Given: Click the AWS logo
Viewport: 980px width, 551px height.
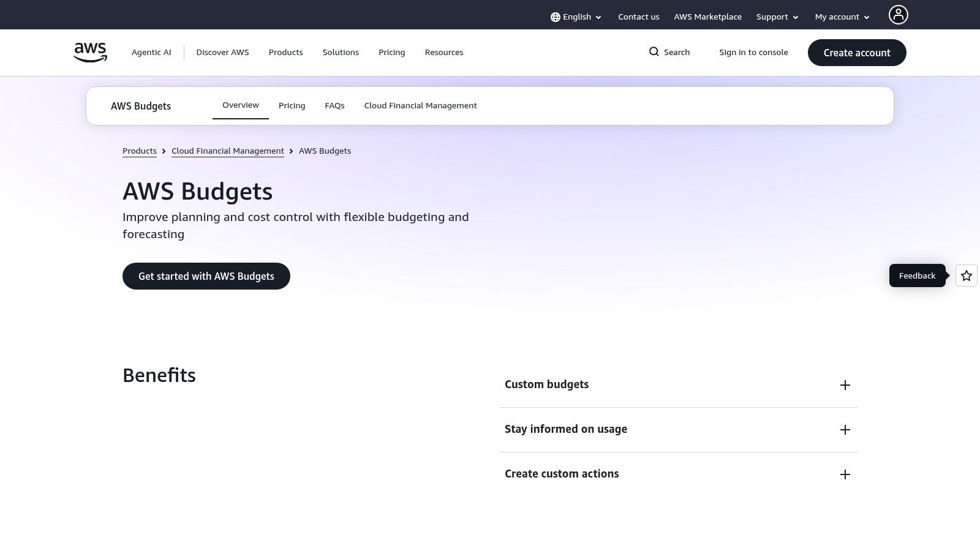Looking at the screenshot, I should pos(89,53).
